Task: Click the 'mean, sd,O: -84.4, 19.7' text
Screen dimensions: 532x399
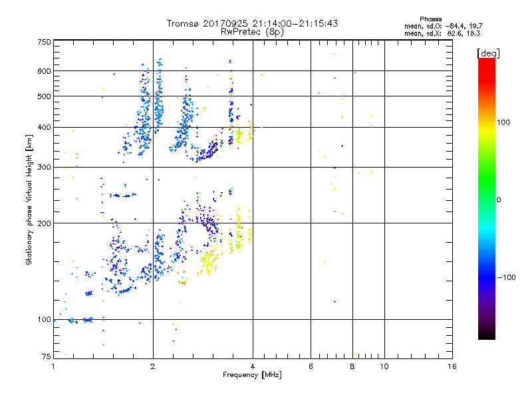Action: (443, 26)
